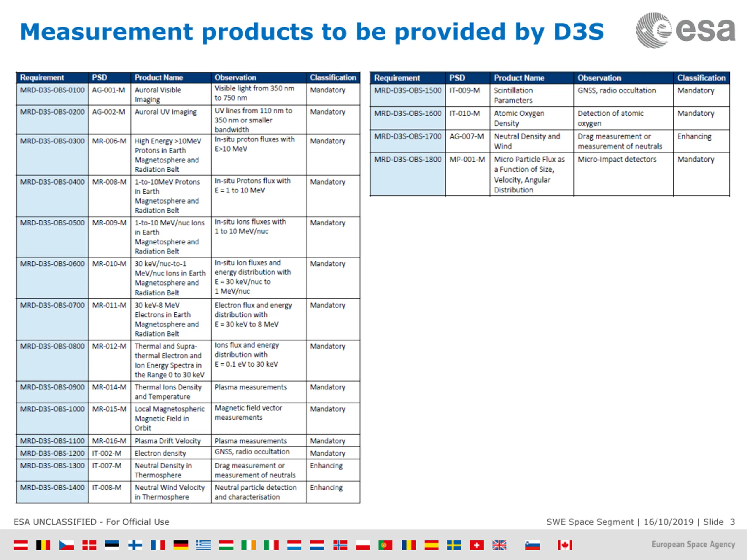
Task: Click the ESA logo
Action: (x=685, y=30)
